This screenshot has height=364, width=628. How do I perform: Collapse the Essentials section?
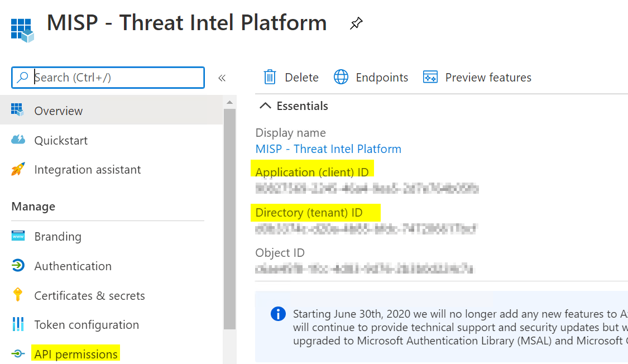(x=265, y=106)
